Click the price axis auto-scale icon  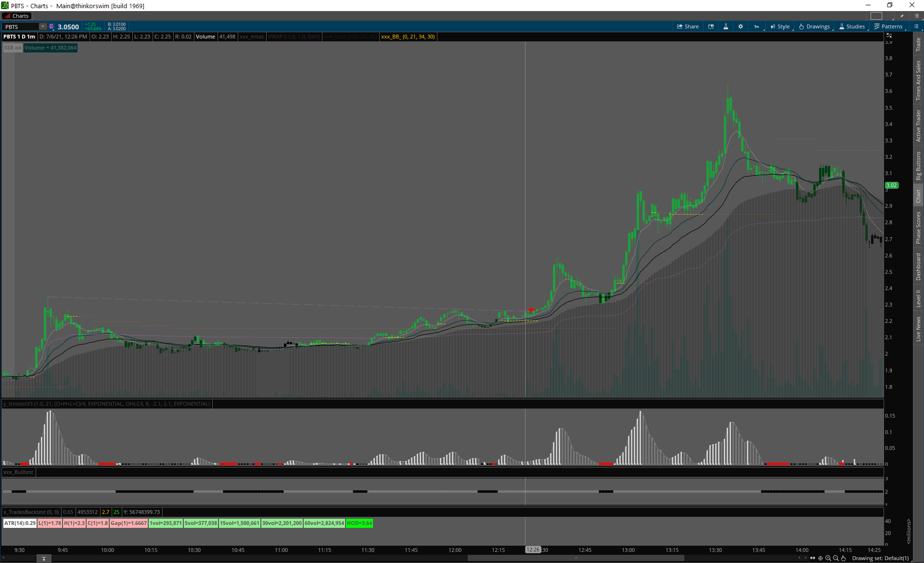[889, 36]
